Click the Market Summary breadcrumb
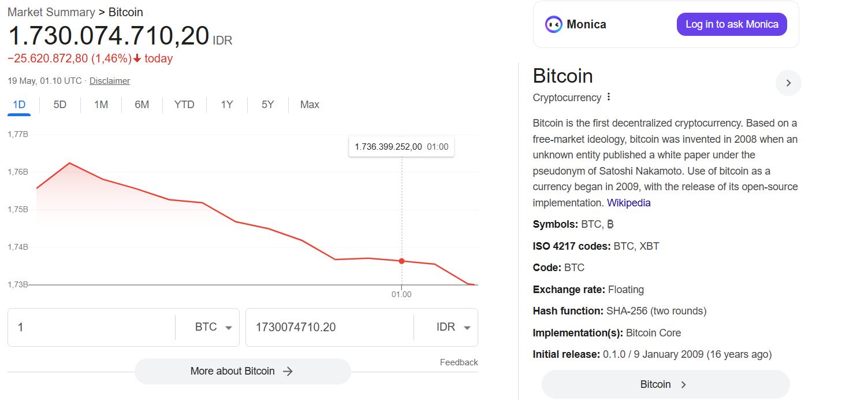The width and height of the screenshot is (868, 400). (50, 12)
